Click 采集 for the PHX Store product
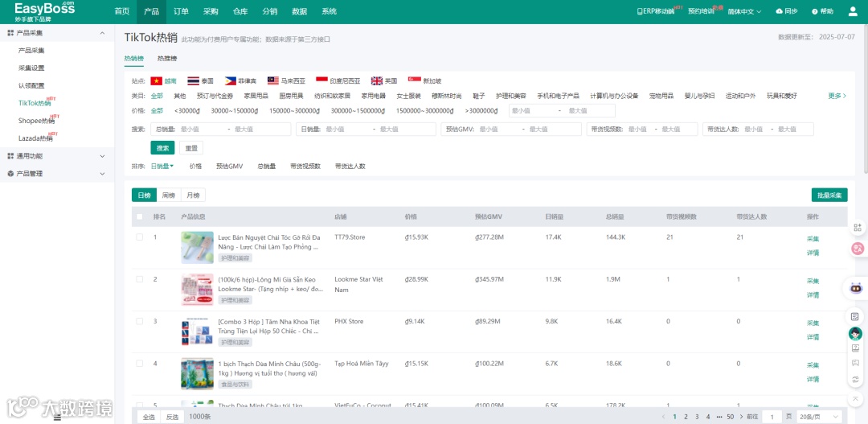 point(813,323)
